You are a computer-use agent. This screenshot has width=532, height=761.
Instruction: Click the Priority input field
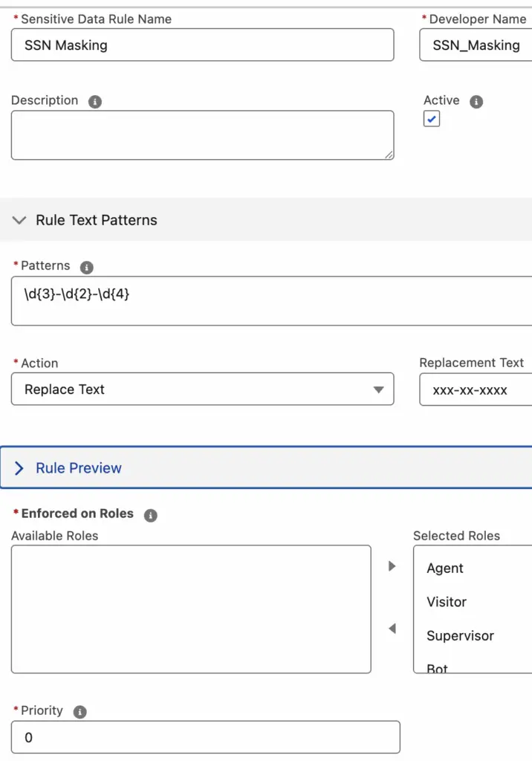pyautogui.click(x=206, y=737)
